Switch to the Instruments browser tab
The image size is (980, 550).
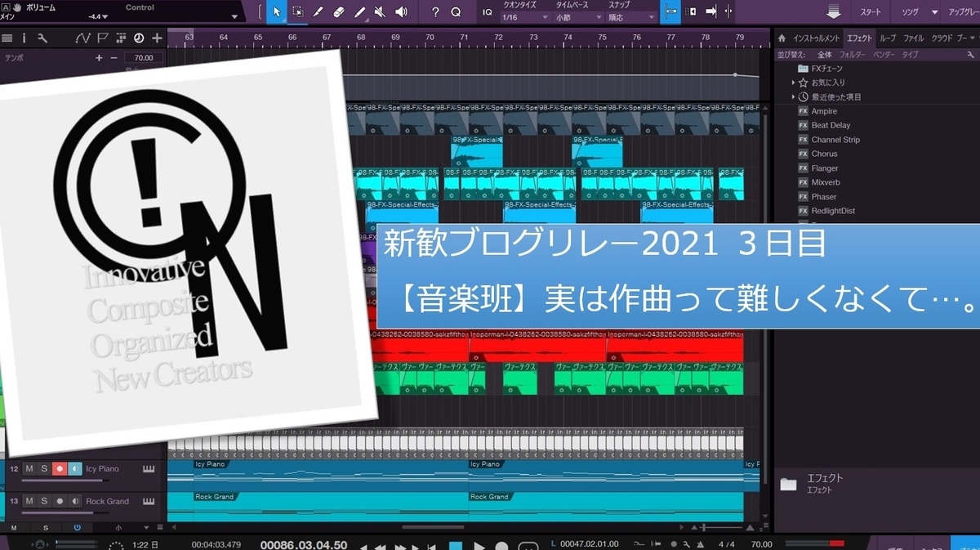(x=816, y=38)
